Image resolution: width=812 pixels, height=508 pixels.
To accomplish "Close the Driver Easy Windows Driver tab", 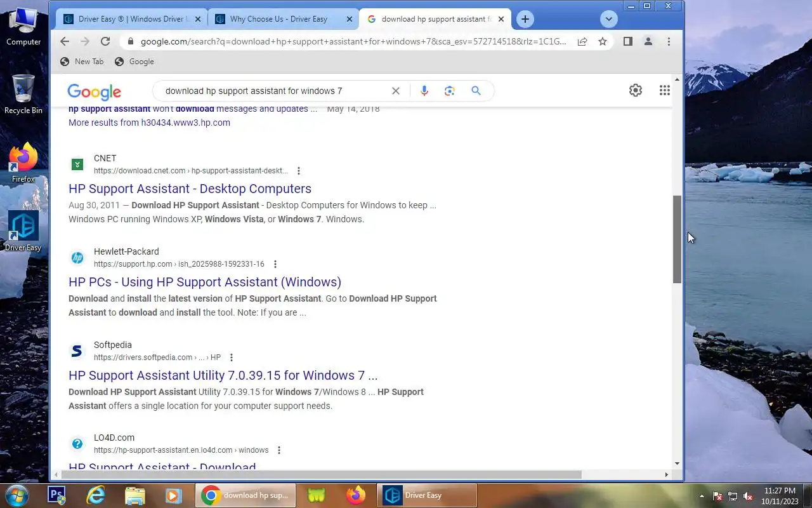I will point(198,19).
